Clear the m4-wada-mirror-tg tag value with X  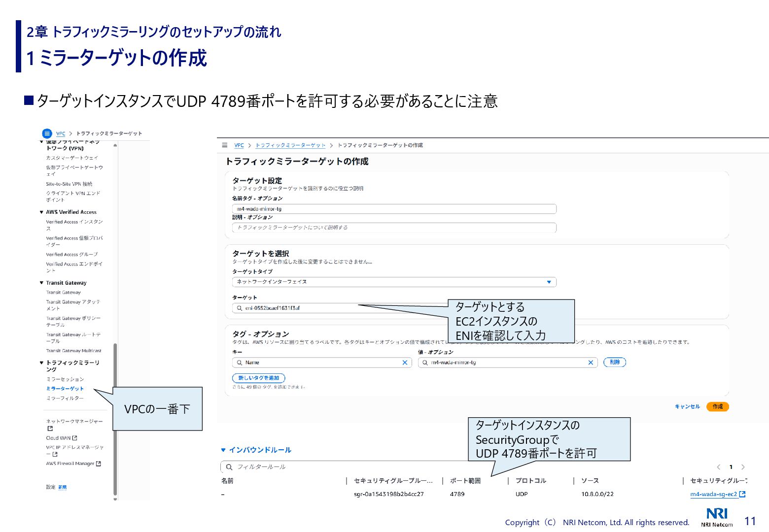[591, 363]
